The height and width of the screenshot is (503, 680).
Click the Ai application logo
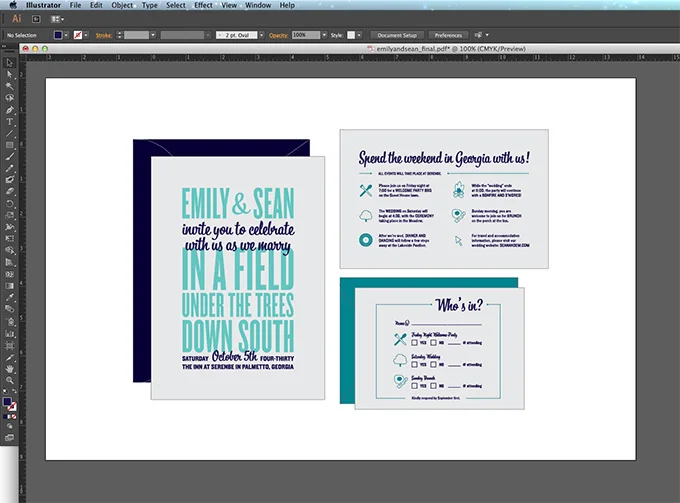coord(16,19)
